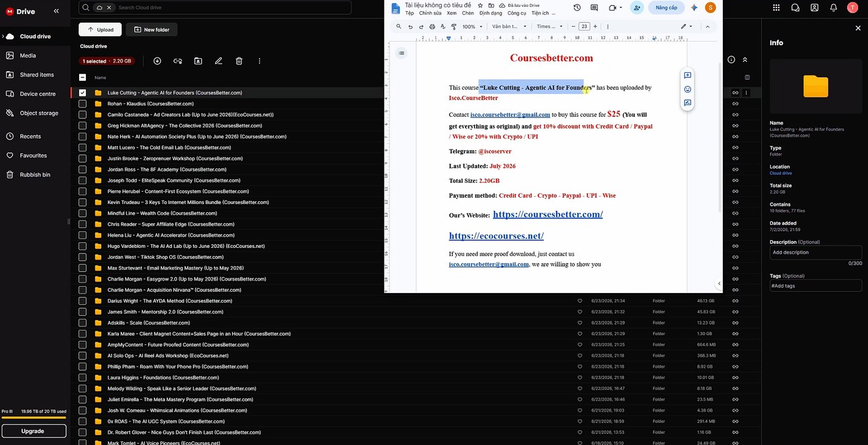This screenshot has width=868, height=445.
Task: Open the MEGA account avatar menu
Action: (853, 7)
